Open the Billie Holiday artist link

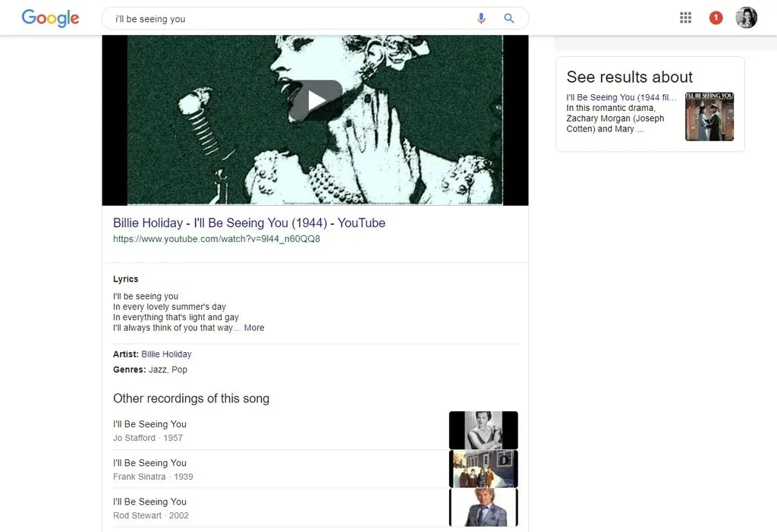point(166,354)
